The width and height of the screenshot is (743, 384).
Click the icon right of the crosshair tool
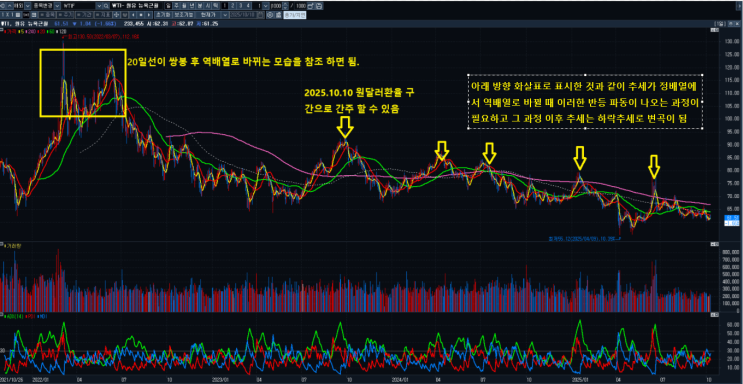(x=125, y=15)
